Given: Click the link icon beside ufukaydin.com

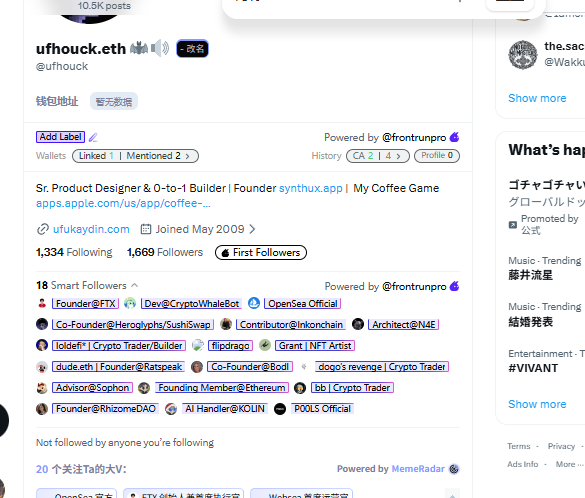Looking at the screenshot, I should click(43, 229).
